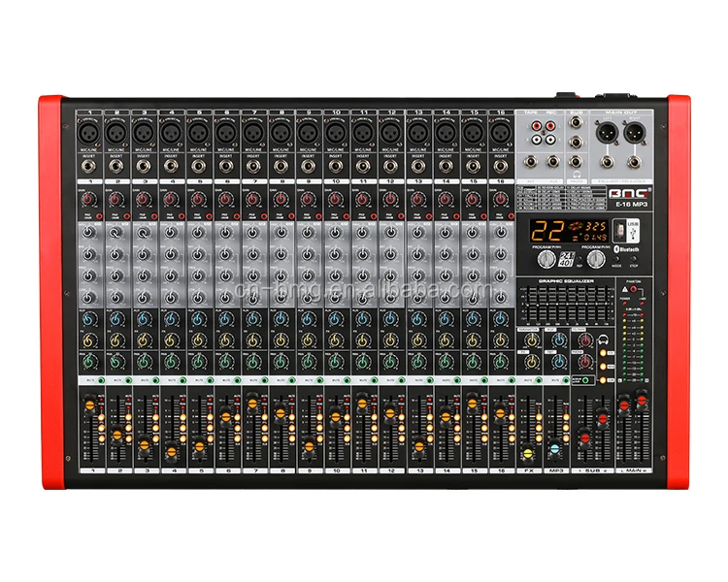Screen dimensions: 728x582
Task: Click the channel 16 XLR mic input
Action: pyautogui.click(x=501, y=133)
